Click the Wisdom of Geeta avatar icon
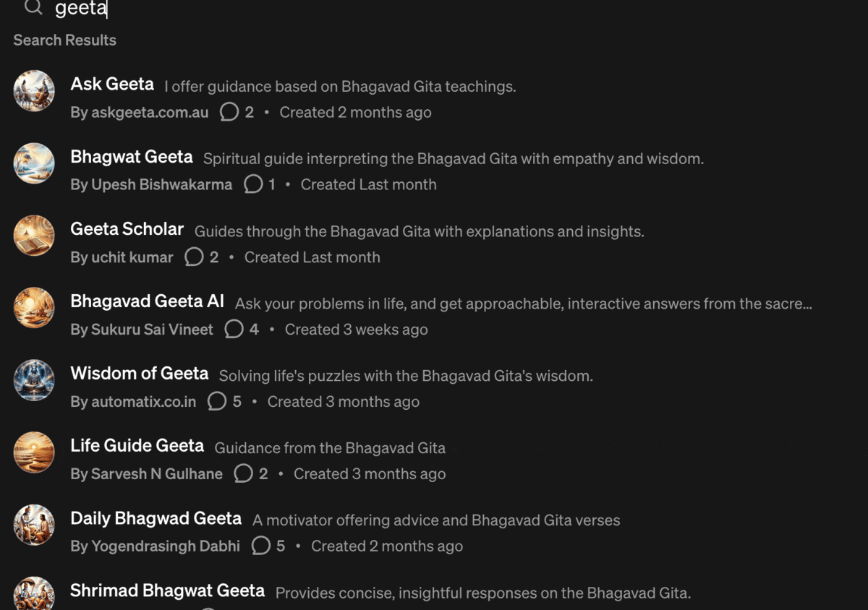 click(x=34, y=380)
